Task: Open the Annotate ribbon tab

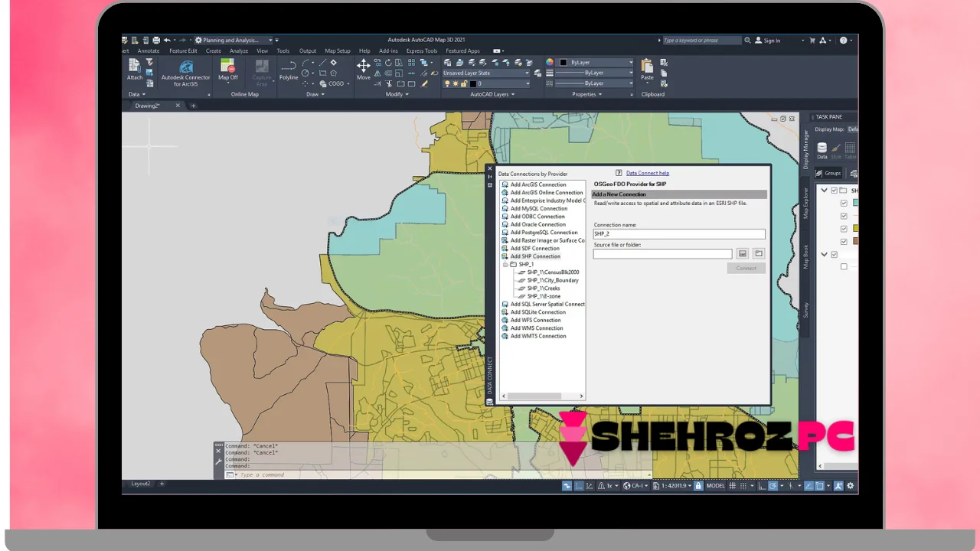Action: pyautogui.click(x=149, y=51)
